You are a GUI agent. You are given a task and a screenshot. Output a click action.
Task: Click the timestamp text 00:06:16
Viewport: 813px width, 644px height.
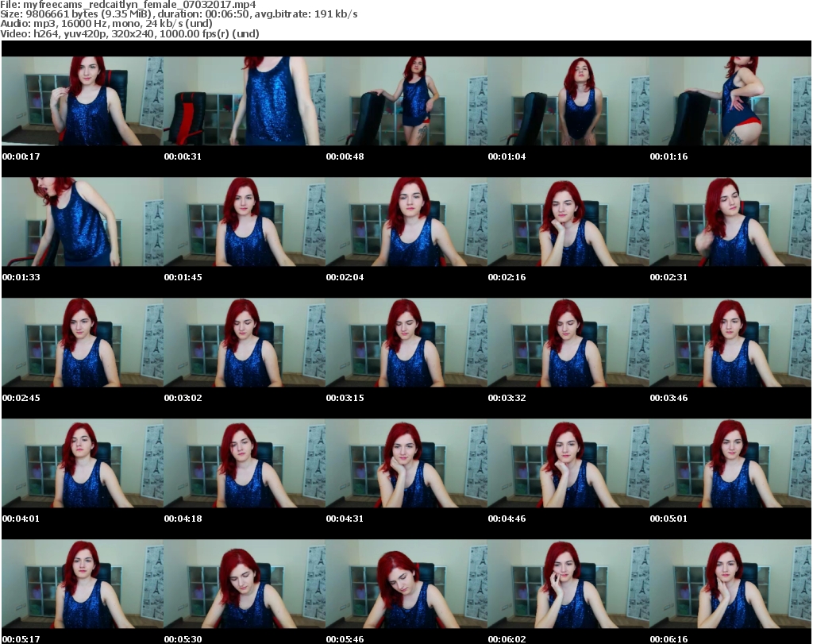point(669,639)
